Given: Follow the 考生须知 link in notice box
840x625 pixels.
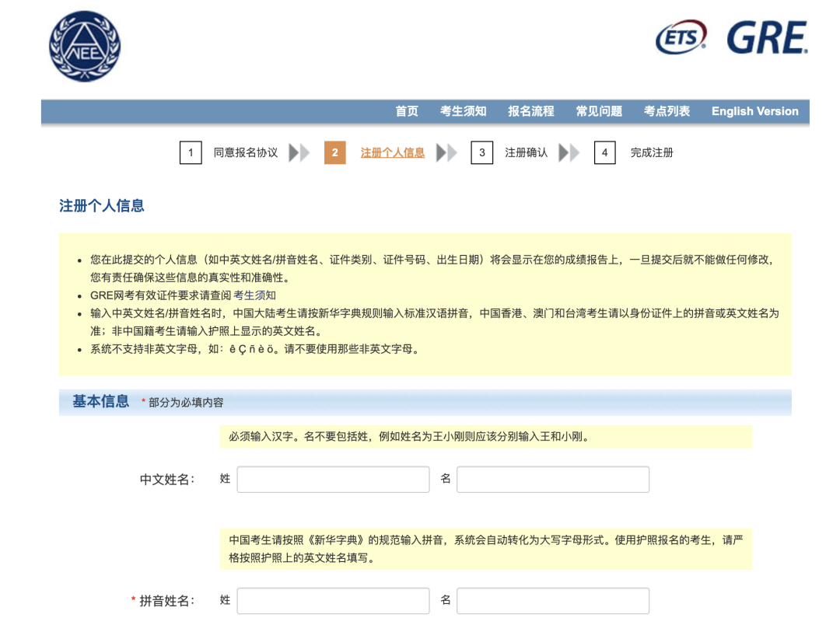Looking at the screenshot, I should [254, 295].
